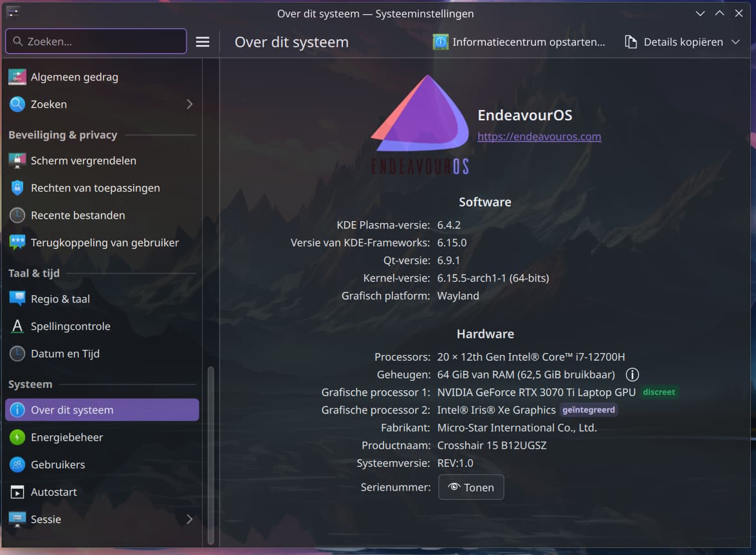Select Scherm vergrendelen in sidebar

[x=102, y=160]
